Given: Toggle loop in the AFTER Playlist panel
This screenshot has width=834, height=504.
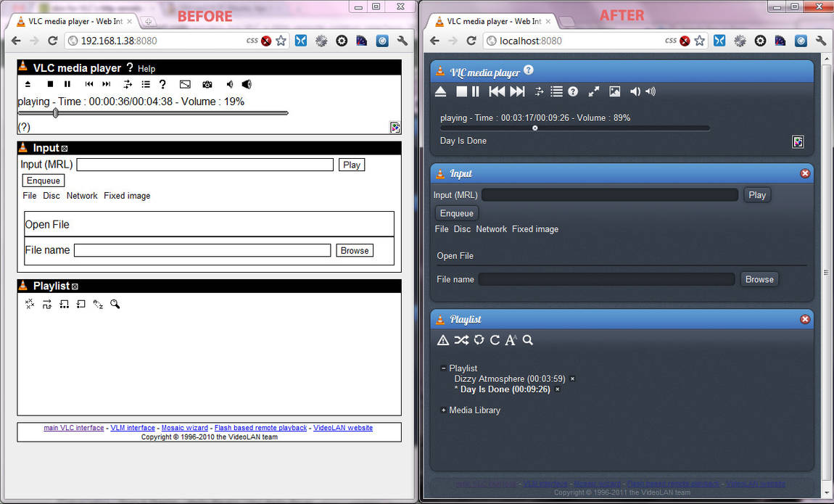Looking at the screenshot, I should 479,339.
